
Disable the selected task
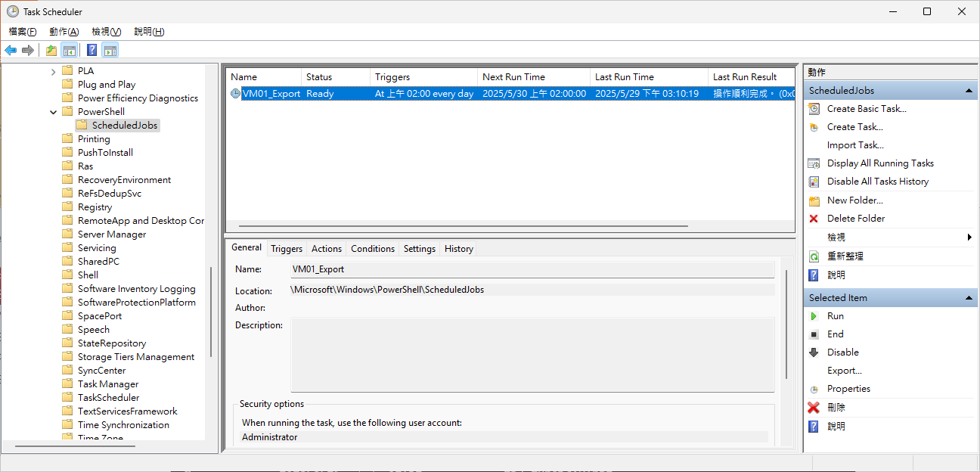tap(842, 352)
